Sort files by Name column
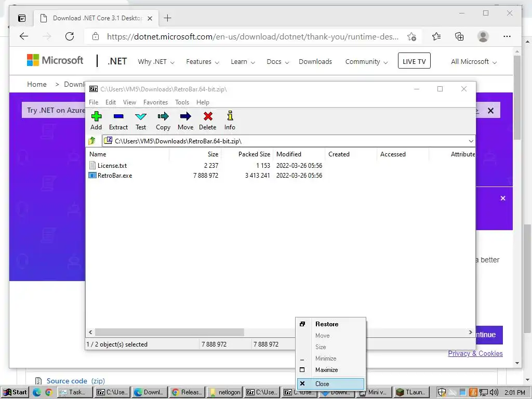 pyautogui.click(x=128, y=154)
